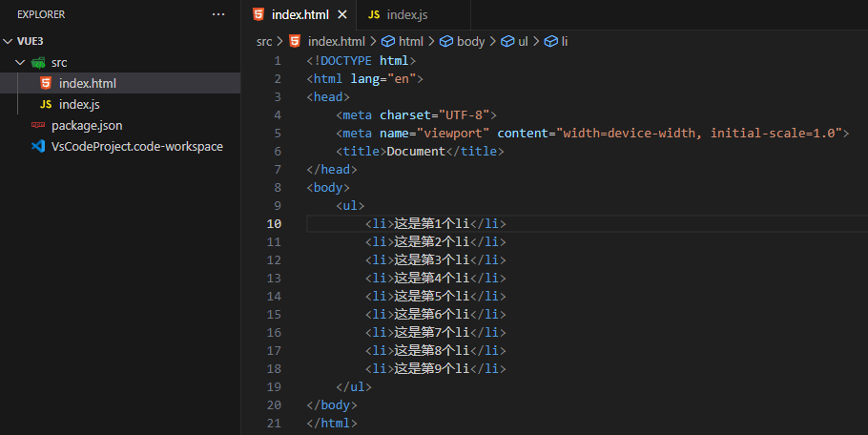Open the Explorer more actions ellipsis
This screenshot has height=435, width=868.
coord(218,14)
